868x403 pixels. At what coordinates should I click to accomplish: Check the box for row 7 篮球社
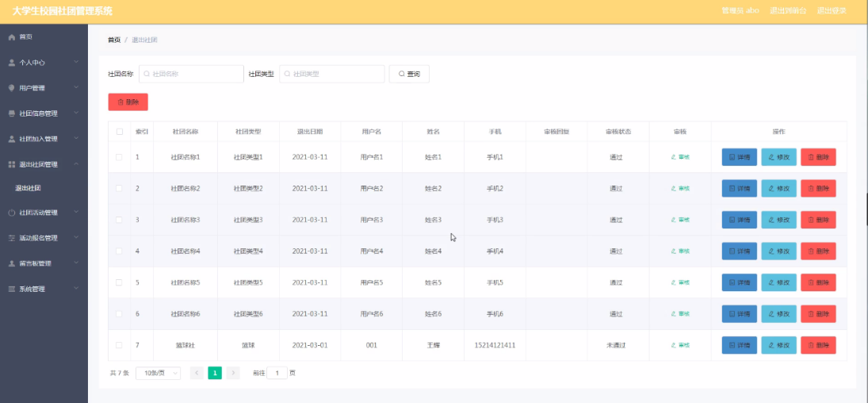point(119,345)
